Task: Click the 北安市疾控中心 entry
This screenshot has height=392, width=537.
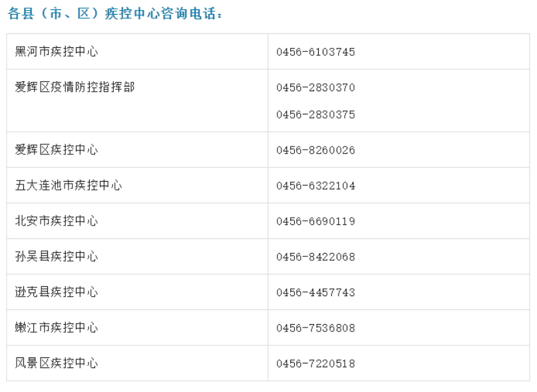Action: pyautogui.click(x=57, y=221)
